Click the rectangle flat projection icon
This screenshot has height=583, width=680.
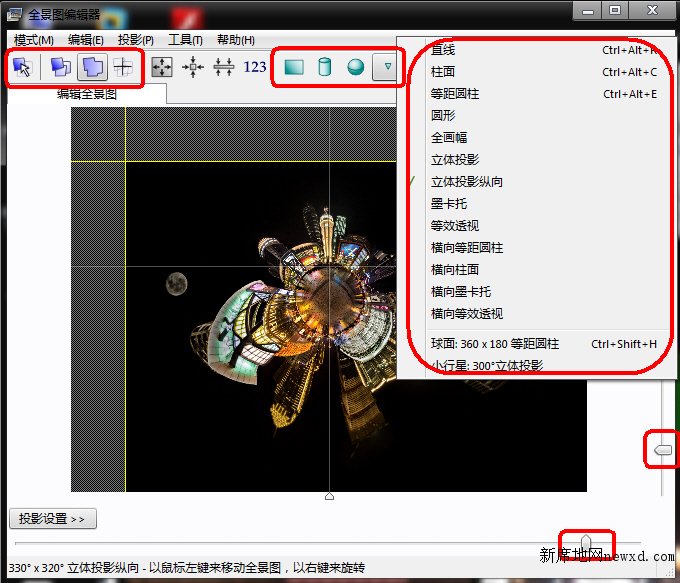pyautogui.click(x=294, y=67)
